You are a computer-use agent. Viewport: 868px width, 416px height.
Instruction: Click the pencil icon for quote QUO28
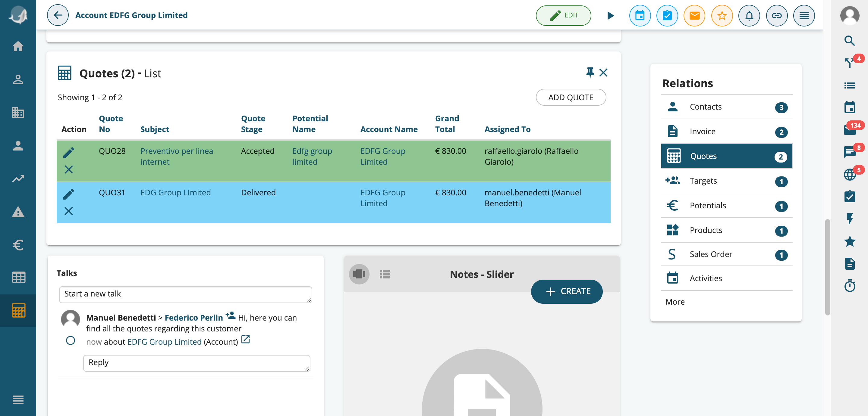68,153
